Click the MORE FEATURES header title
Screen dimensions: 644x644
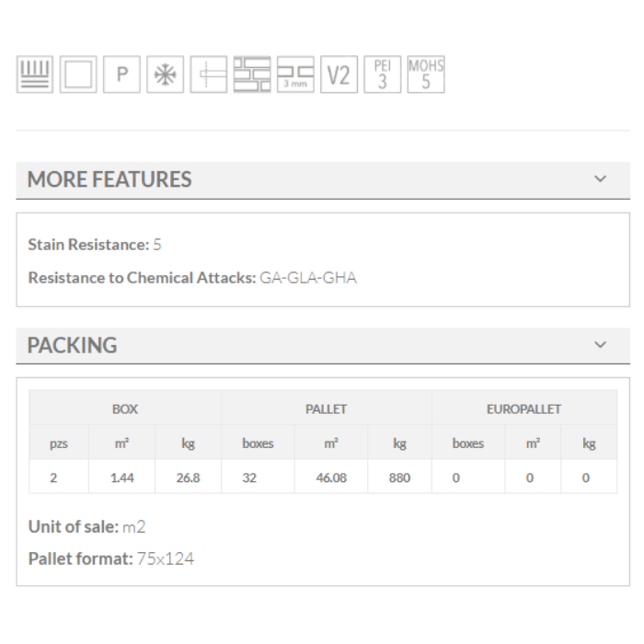[109, 179]
